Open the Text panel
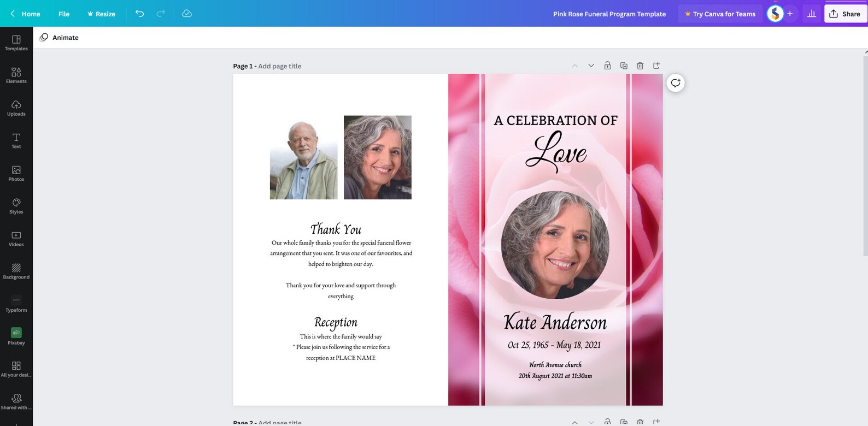This screenshot has height=426, width=868. pyautogui.click(x=16, y=141)
